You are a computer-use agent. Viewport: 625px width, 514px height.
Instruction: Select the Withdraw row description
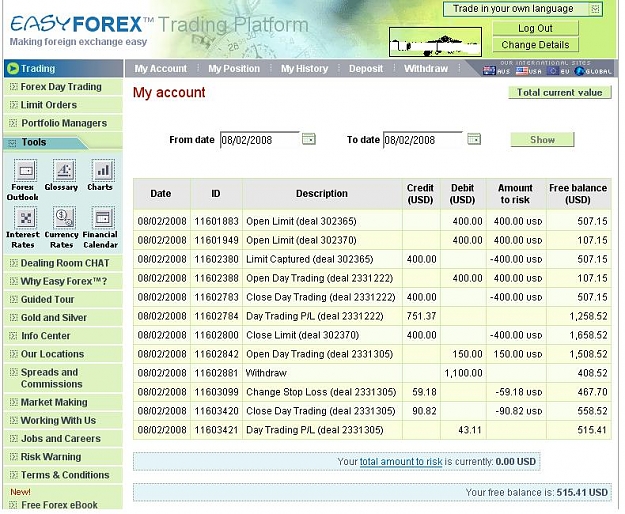pos(266,373)
